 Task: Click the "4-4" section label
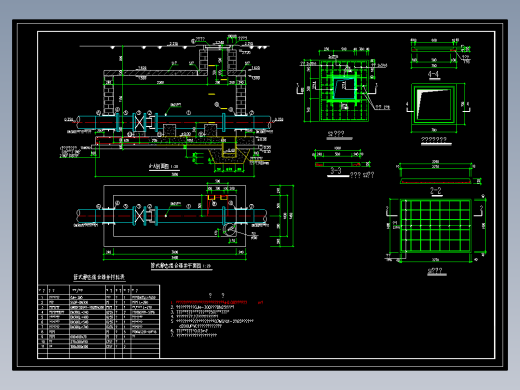click(x=433, y=74)
